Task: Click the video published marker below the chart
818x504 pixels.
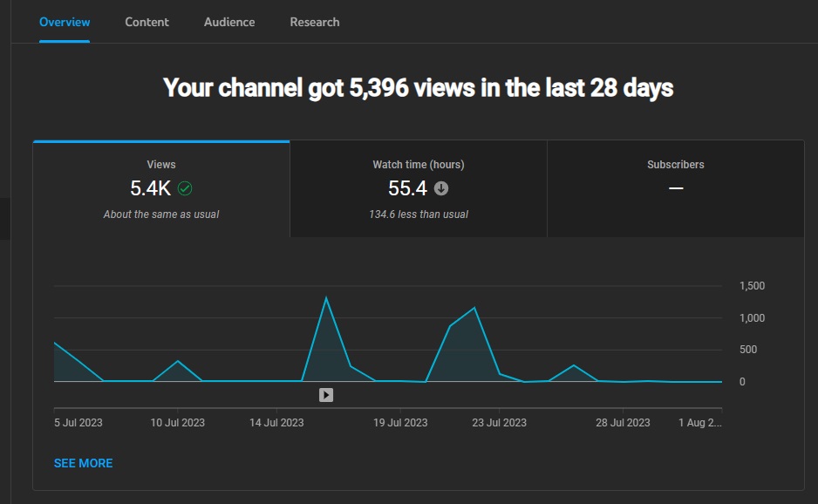Action: (x=326, y=395)
